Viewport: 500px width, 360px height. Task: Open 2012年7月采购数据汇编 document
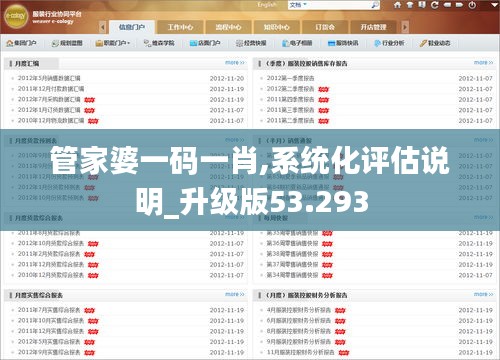(x=49, y=99)
